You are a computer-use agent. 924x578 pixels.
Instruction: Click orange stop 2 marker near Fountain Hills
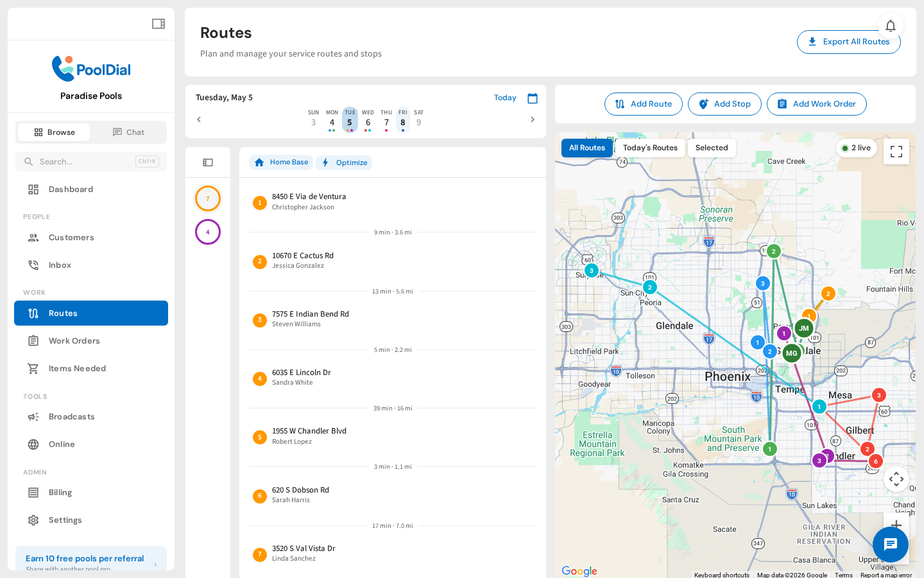coord(828,294)
